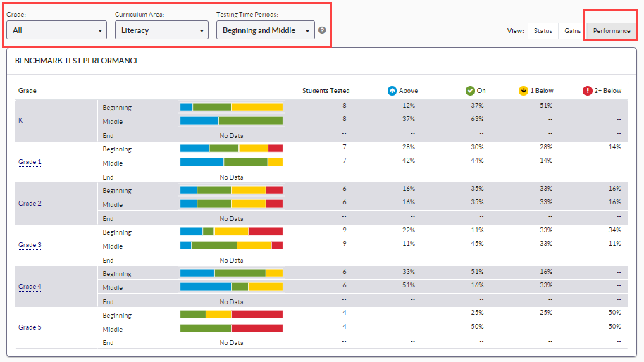Click the Students Tested column header
Image resolution: width=644 pixels, height=362 pixels.
(x=326, y=91)
